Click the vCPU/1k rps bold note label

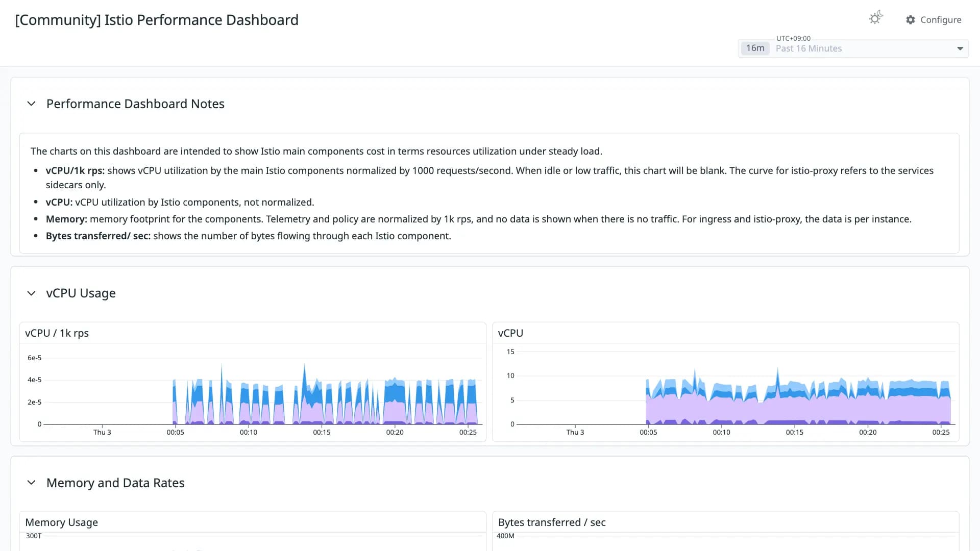(75, 171)
